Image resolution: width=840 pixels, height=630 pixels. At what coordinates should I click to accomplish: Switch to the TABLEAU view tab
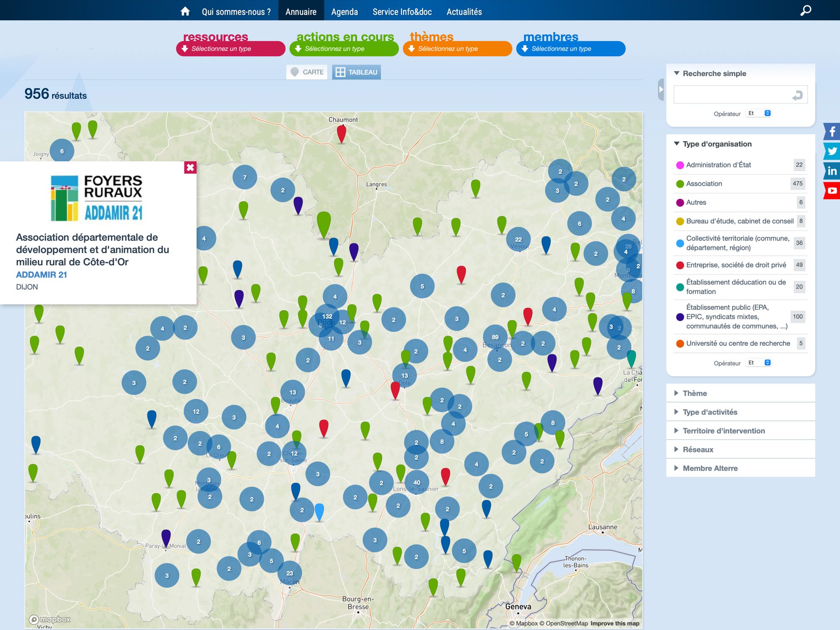coord(356,72)
